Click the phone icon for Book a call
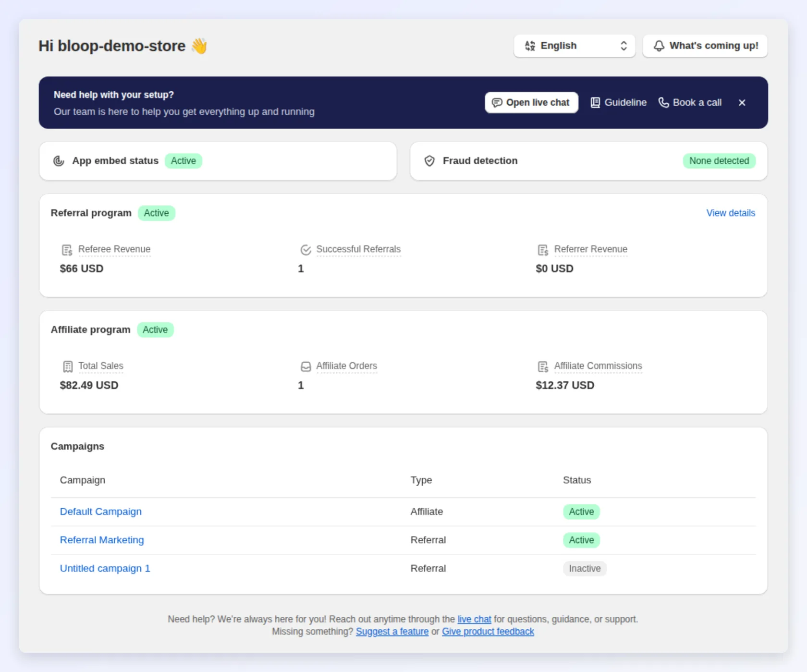The width and height of the screenshot is (807, 672). pyautogui.click(x=663, y=103)
